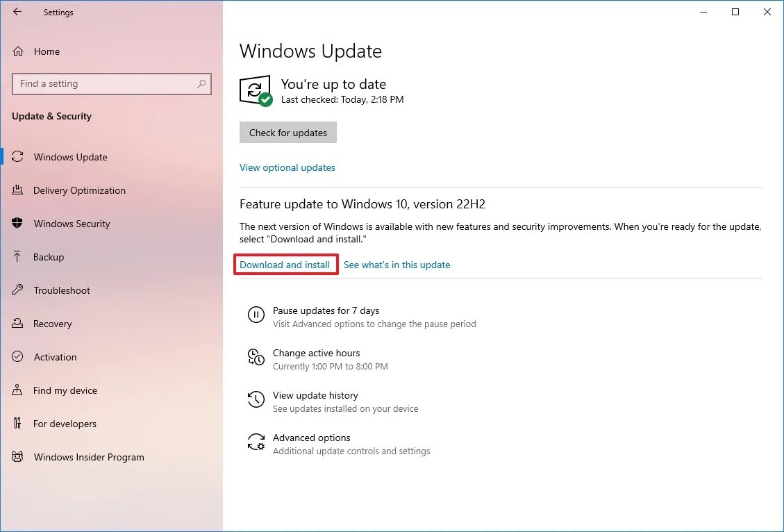Screen dimensions: 784x532
Task: Open Troubleshoot settings
Action: 62,290
